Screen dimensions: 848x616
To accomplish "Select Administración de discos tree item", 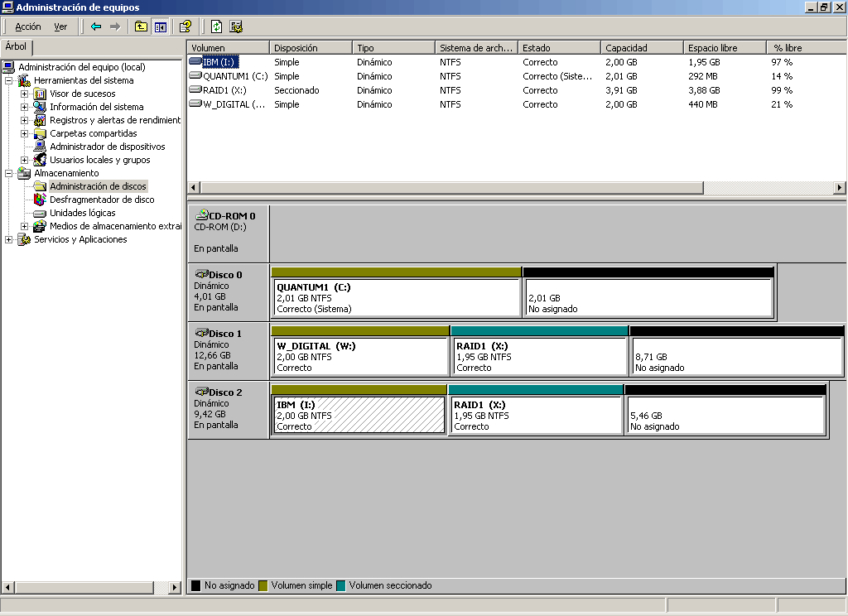I will pyautogui.click(x=98, y=186).
